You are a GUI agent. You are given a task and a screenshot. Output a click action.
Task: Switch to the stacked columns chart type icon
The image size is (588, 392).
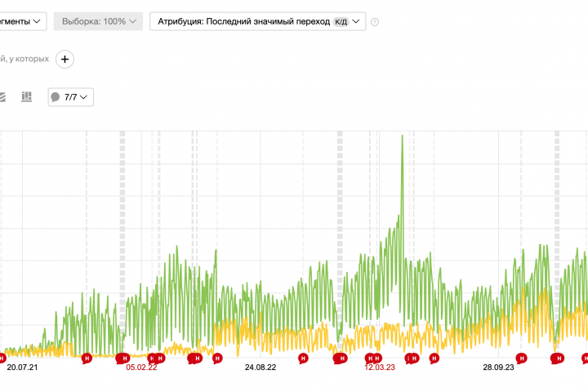(26, 97)
